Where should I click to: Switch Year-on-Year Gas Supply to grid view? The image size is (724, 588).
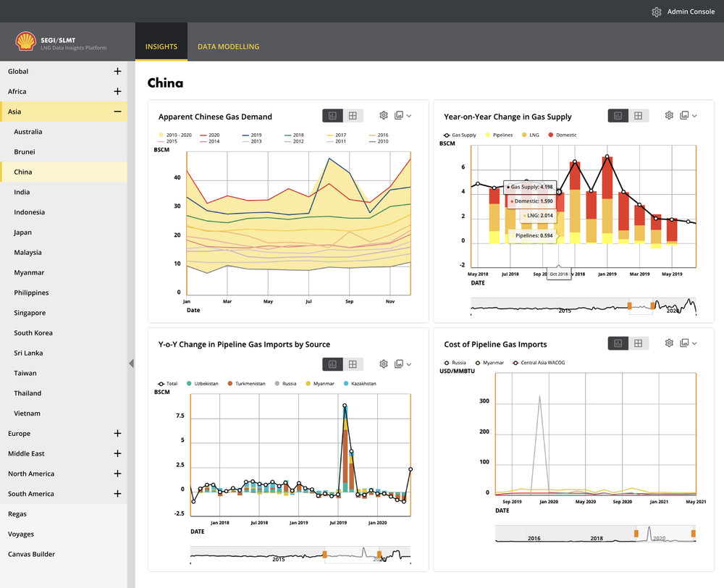[638, 115]
